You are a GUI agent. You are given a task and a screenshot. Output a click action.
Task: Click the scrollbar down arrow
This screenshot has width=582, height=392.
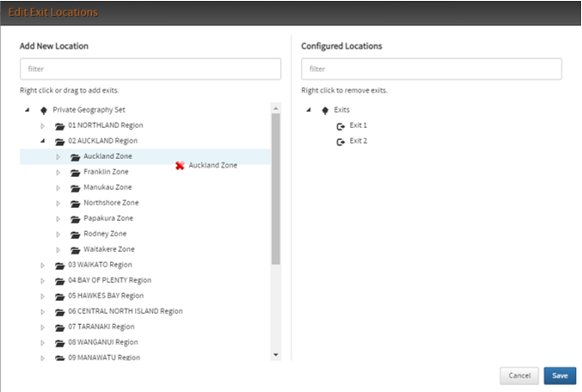coord(275,355)
